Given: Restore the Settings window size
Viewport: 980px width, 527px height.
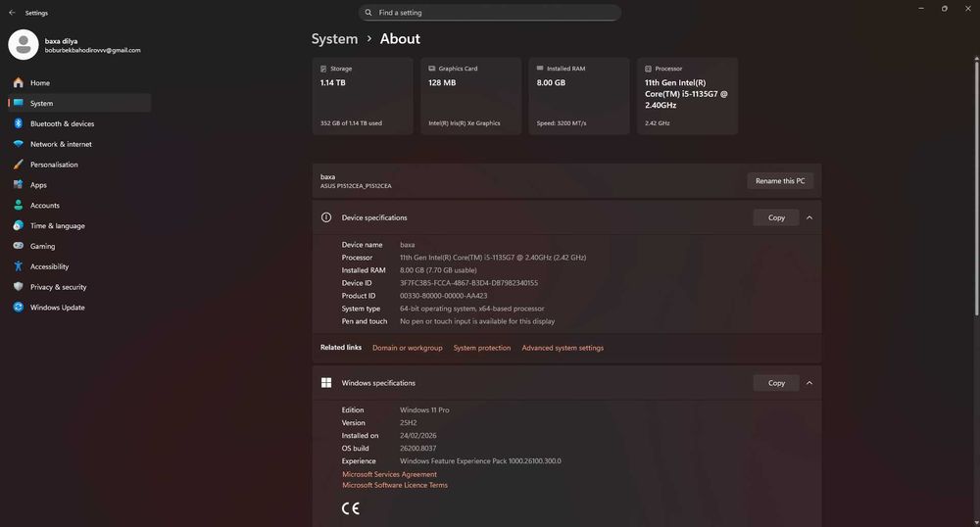Looking at the screenshot, I should [945, 9].
